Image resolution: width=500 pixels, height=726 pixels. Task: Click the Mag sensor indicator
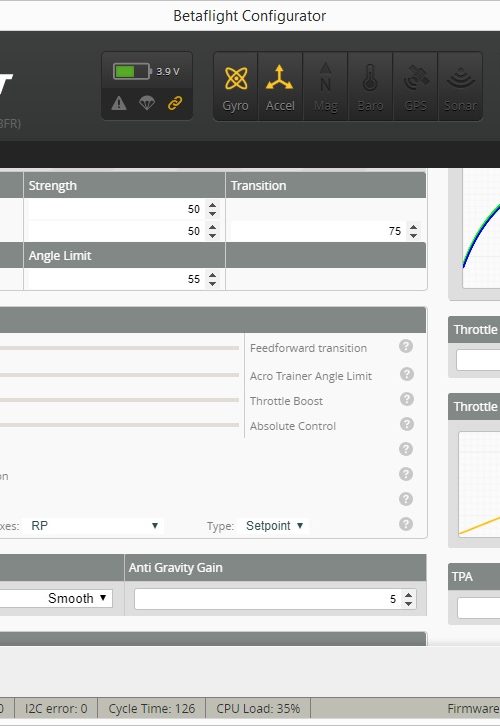coord(325,87)
